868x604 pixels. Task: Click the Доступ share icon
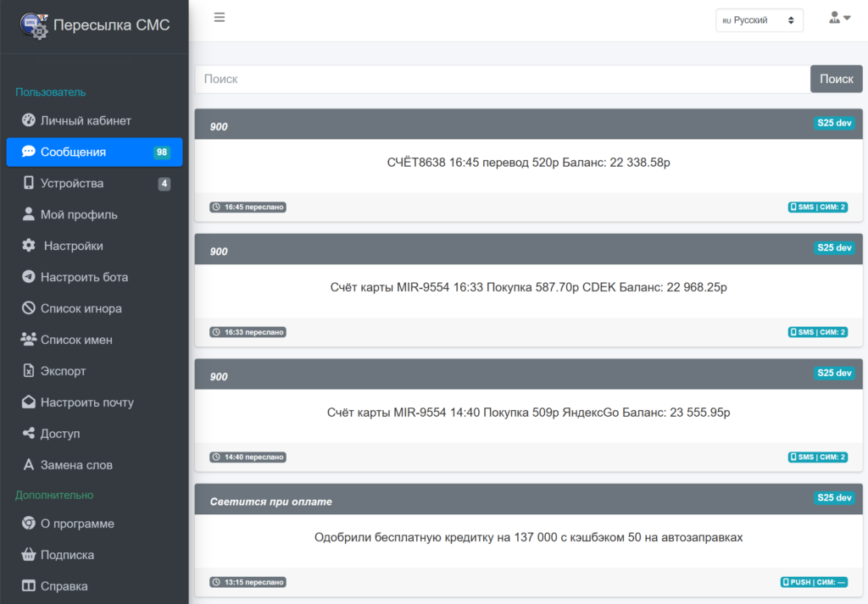coord(29,434)
